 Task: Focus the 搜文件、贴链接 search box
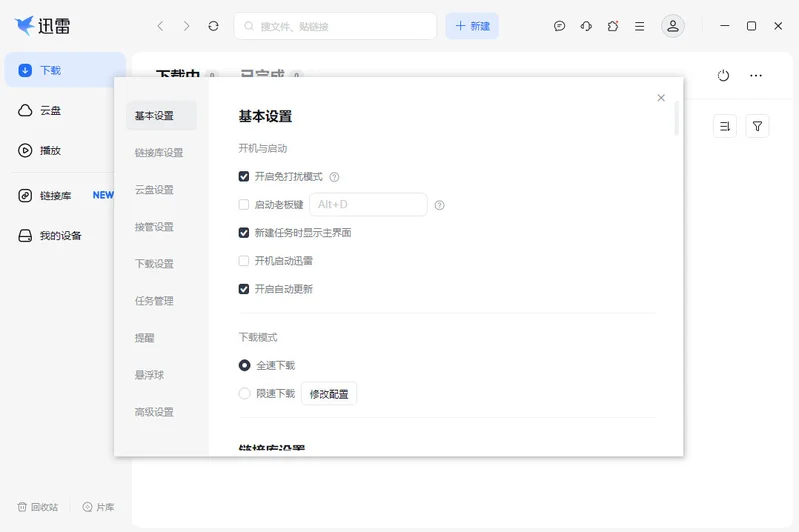[x=335, y=26]
